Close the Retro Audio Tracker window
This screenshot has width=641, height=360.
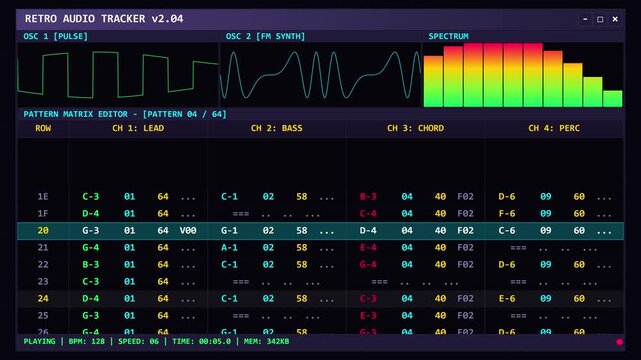click(615, 19)
